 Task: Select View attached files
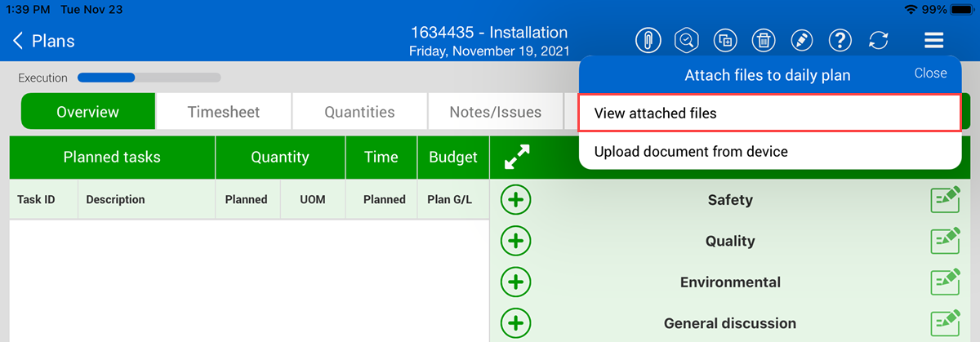[768, 113]
